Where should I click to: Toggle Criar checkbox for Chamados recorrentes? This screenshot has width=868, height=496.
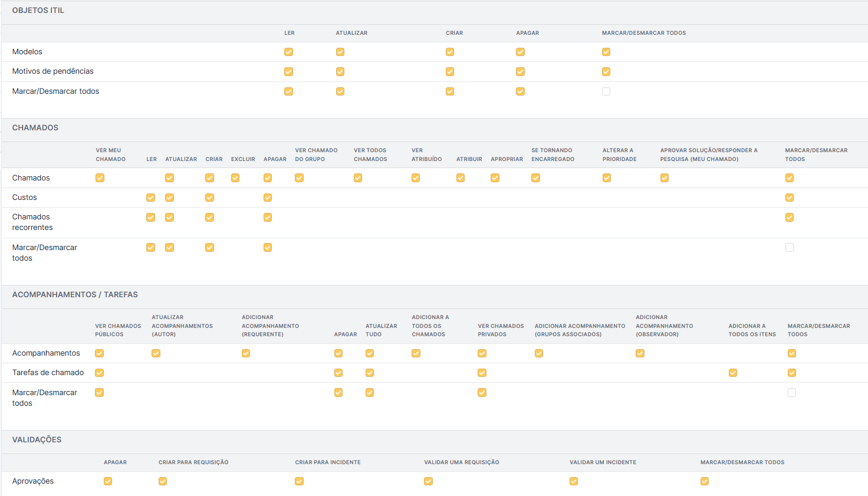209,217
